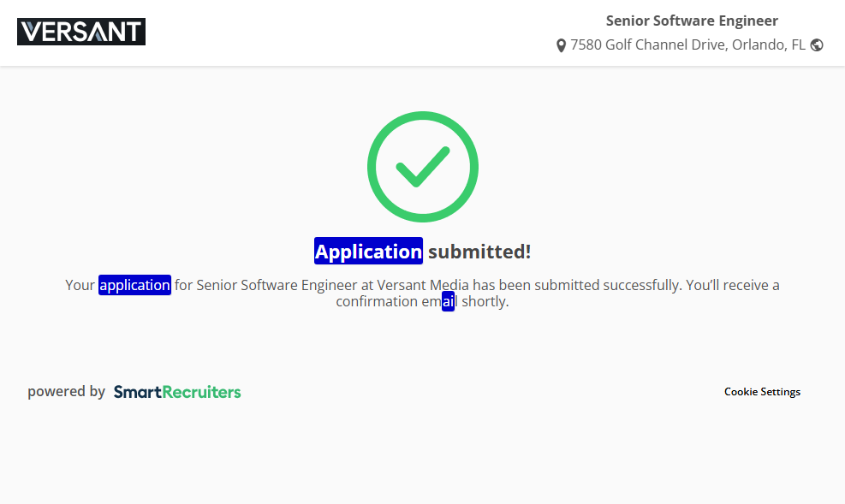Click the highlighted "ai" in "email"

click(449, 302)
